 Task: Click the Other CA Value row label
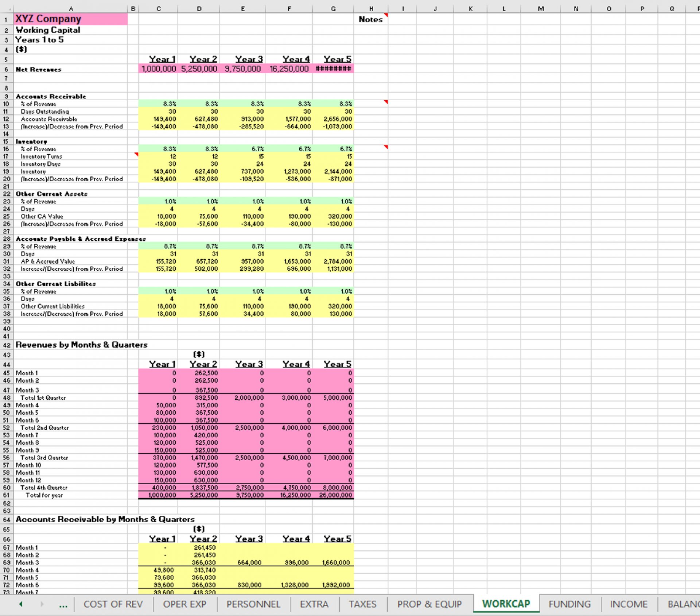coord(42,216)
